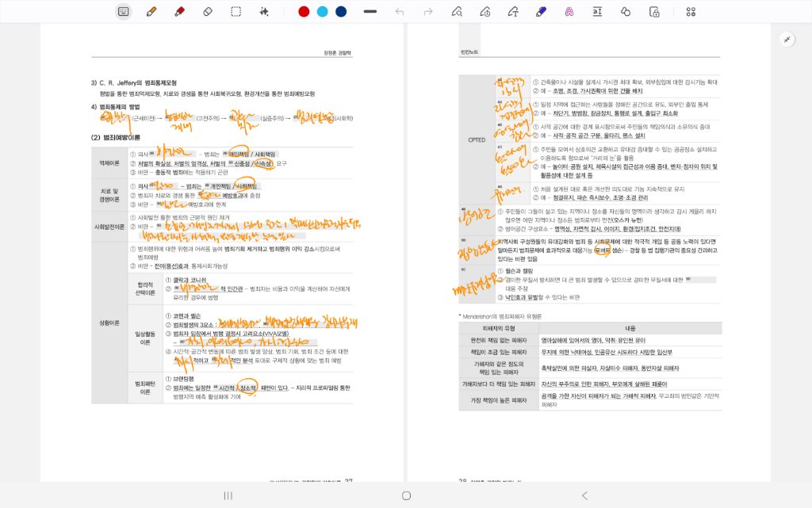The height and width of the screenshot is (508, 812).
Task: Click the pink text style icon
Action: click(x=569, y=11)
